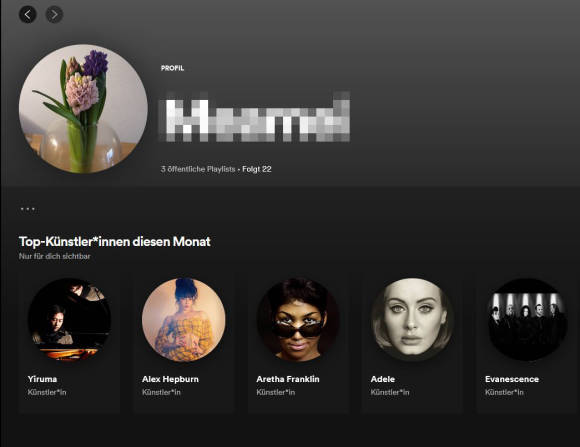Click Künstler*in label under Adele
580x447 pixels.
390,392
